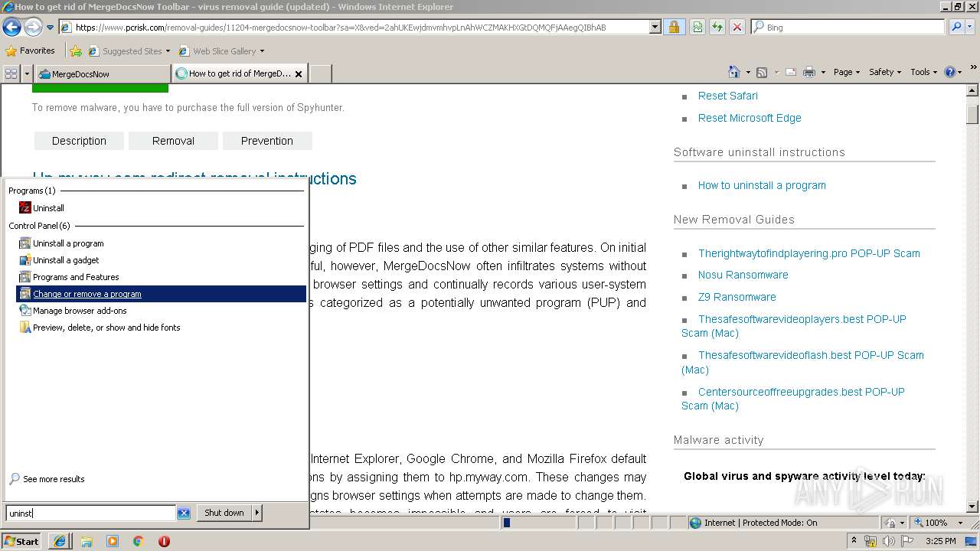Toggle the Compatibility View icon
The image size is (980, 551).
tap(697, 27)
